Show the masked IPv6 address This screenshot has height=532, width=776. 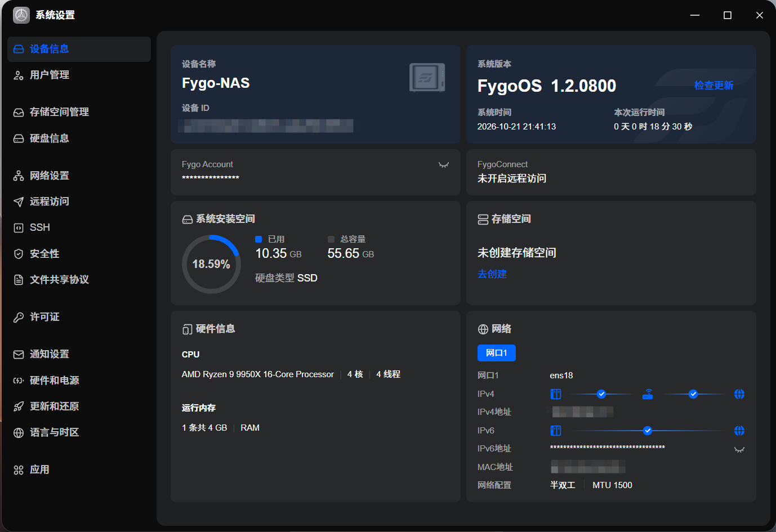(x=739, y=449)
